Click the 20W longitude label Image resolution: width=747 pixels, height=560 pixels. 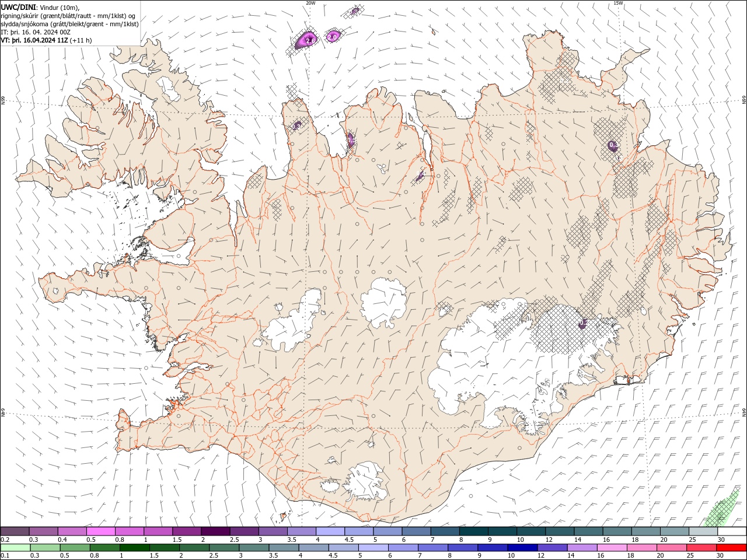(x=310, y=3)
